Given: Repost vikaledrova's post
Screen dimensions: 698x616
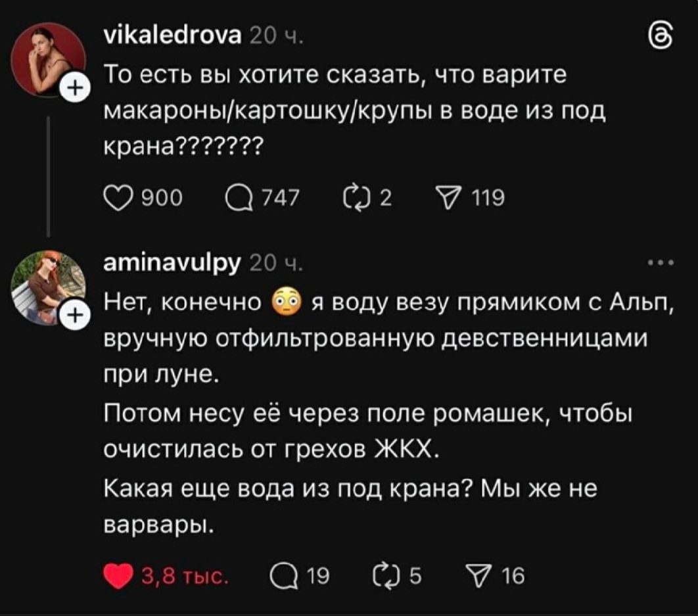Looking at the screenshot, I should click(356, 196).
